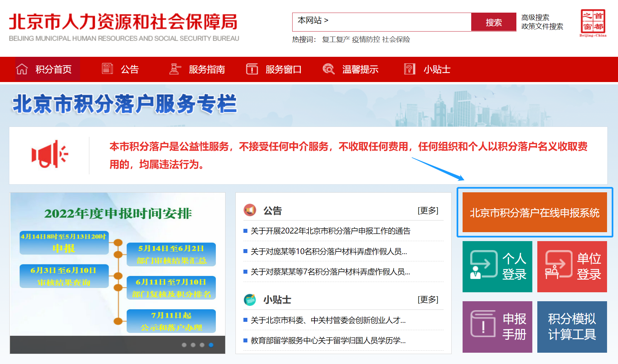618x364 pixels.
Task: Open 政策文件搜索 link
Action: [x=542, y=26]
